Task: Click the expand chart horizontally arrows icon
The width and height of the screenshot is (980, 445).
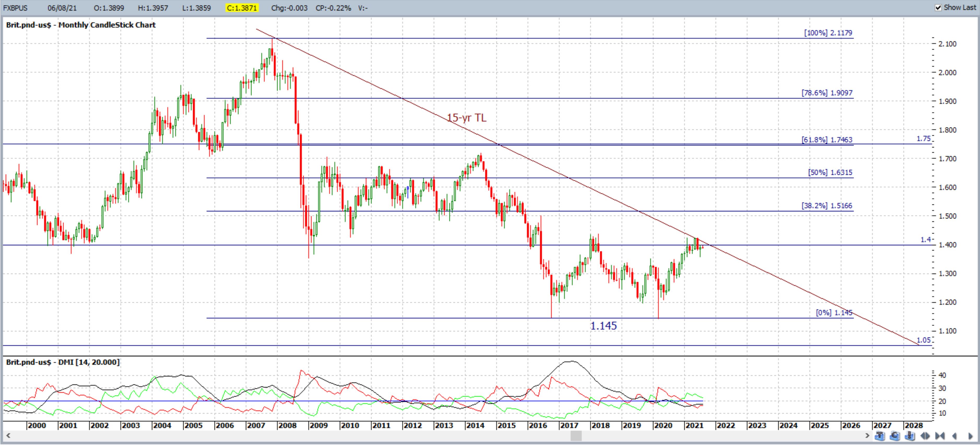Action: [925, 436]
